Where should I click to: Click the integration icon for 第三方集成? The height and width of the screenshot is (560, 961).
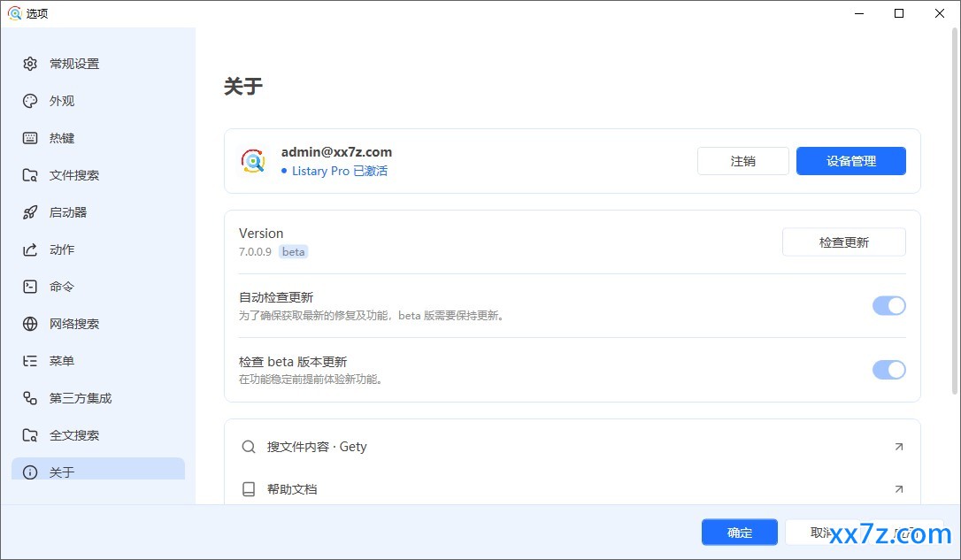pos(30,398)
